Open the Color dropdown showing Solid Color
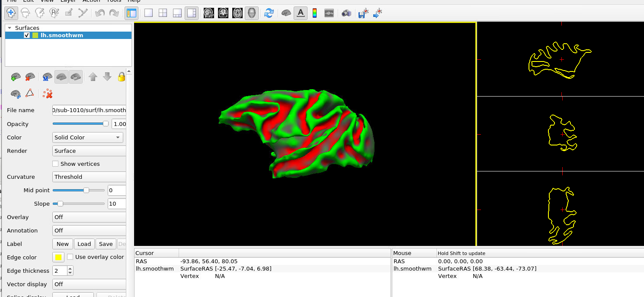This screenshot has height=297, width=644. [88, 137]
